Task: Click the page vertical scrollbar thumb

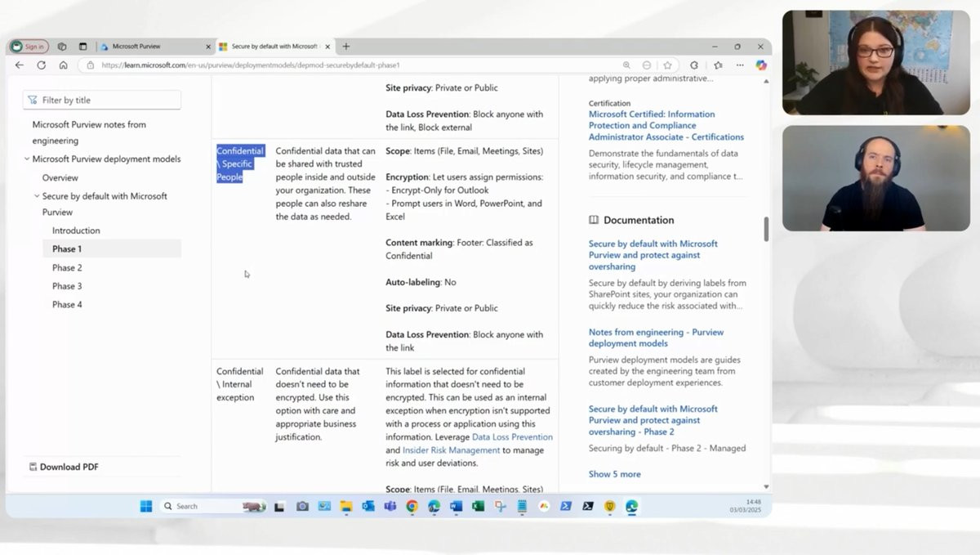Action: pyautogui.click(x=766, y=229)
